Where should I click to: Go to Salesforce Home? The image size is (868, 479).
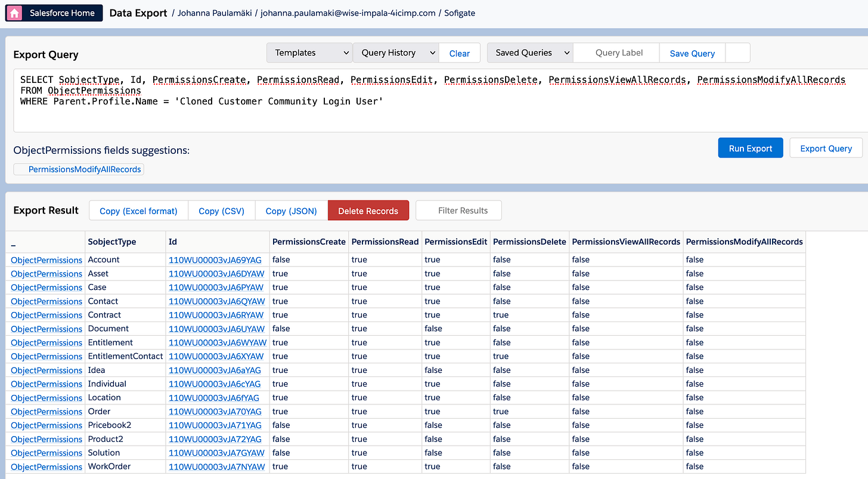(54, 13)
